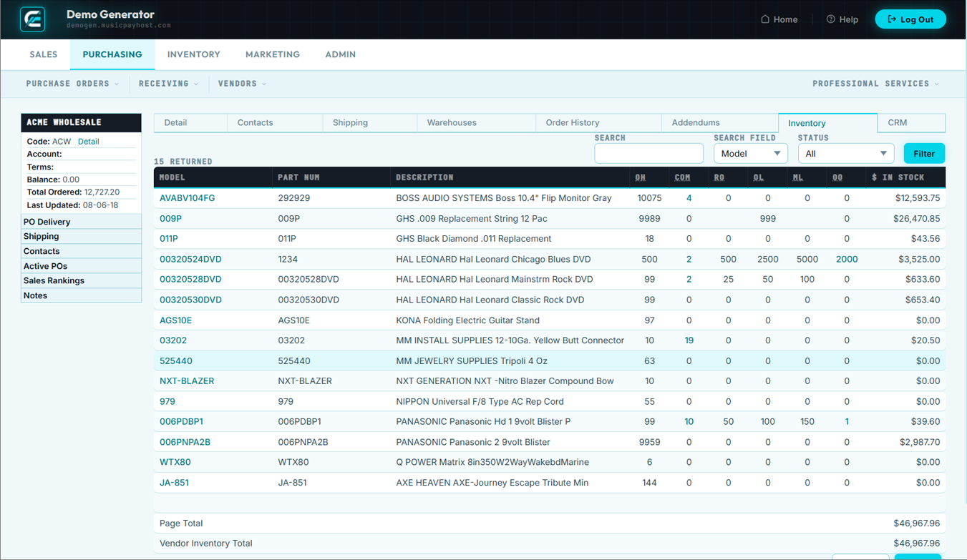View the Order History tab
The height and width of the screenshot is (560, 967).
pyautogui.click(x=598, y=123)
